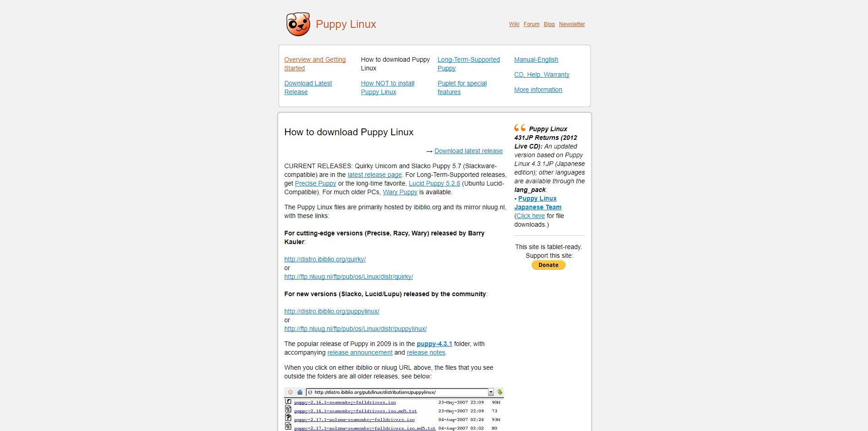
Task: Open dropdown arrow in embedded address bar
Action: [x=491, y=392]
